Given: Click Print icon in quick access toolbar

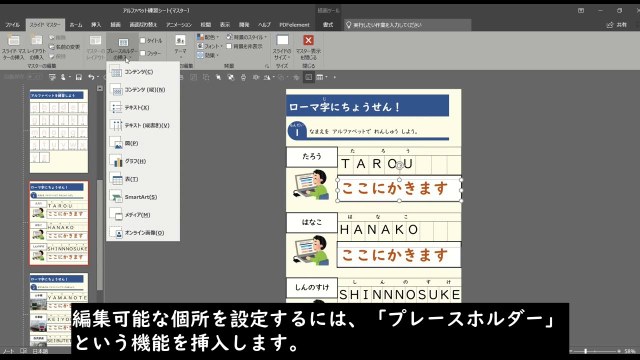Looking at the screenshot, I should [x=243, y=77].
